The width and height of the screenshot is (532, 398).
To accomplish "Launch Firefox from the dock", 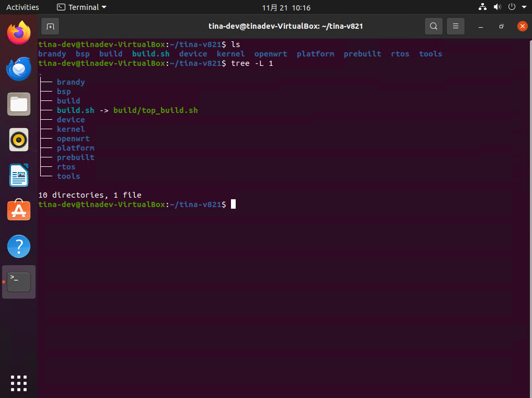I will 19,33.
